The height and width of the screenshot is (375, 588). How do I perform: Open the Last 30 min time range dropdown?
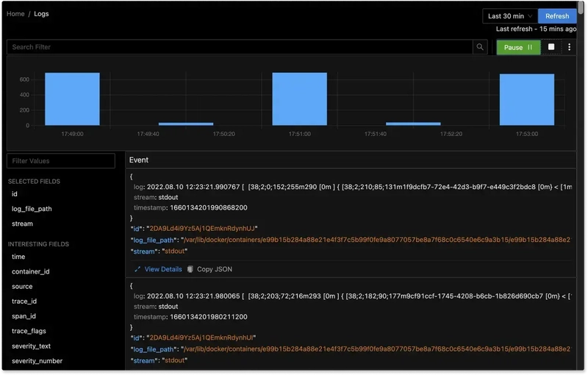coord(510,16)
